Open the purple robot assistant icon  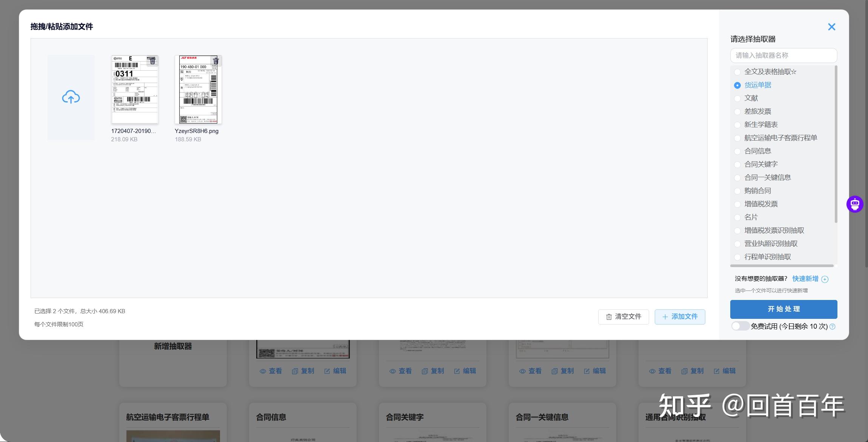point(855,204)
